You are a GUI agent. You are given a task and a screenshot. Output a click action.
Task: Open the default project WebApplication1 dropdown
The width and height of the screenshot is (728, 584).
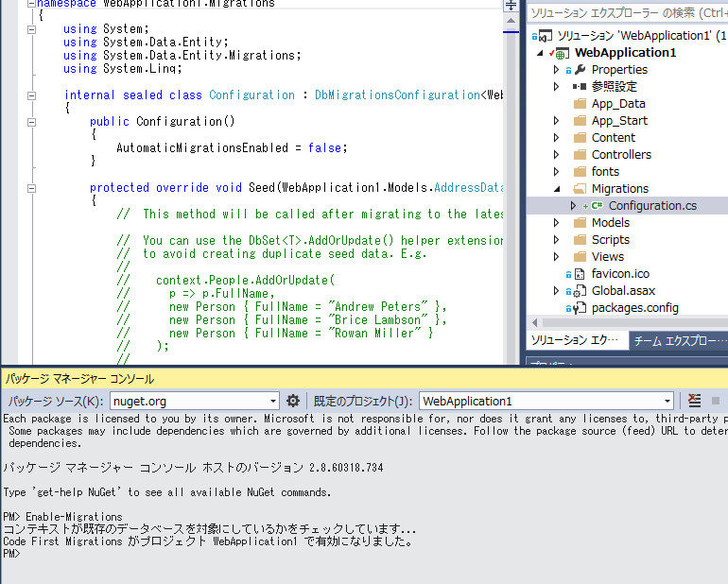pyautogui.click(x=667, y=401)
